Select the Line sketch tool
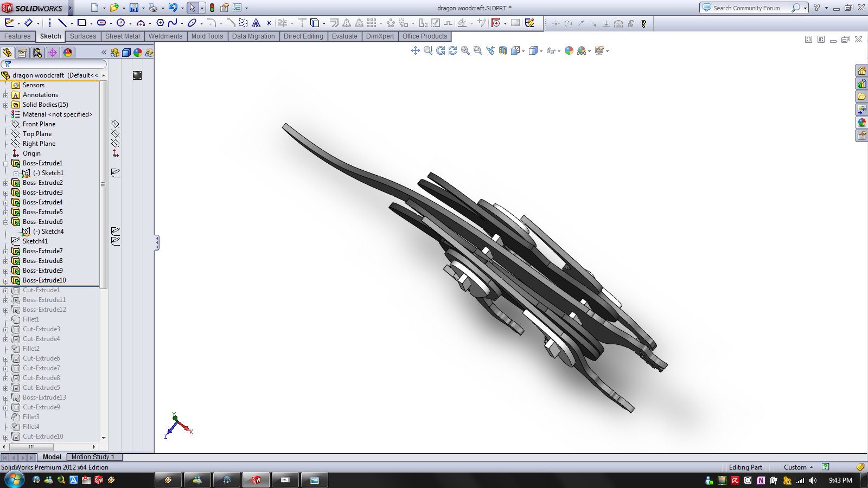The width and height of the screenshot is (868, 488). pos(62,23)
